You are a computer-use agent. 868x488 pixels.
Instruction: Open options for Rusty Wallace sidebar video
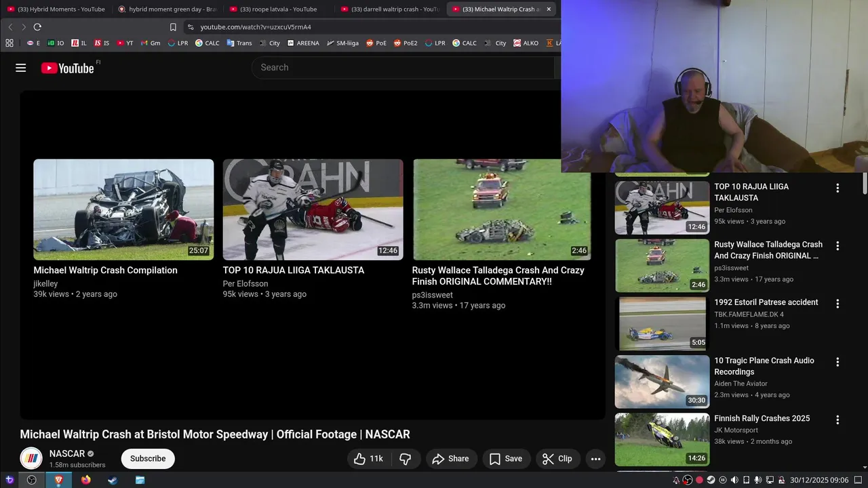click(837, 246)
